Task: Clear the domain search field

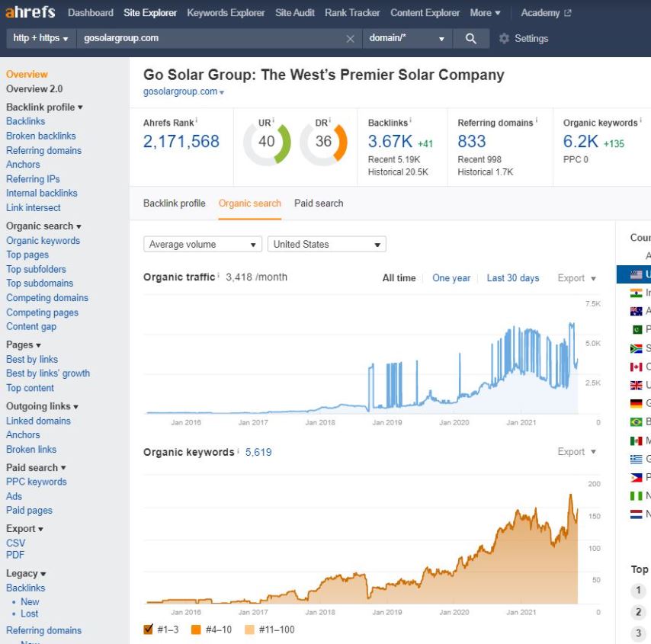Action: click(x=350, y=39)
